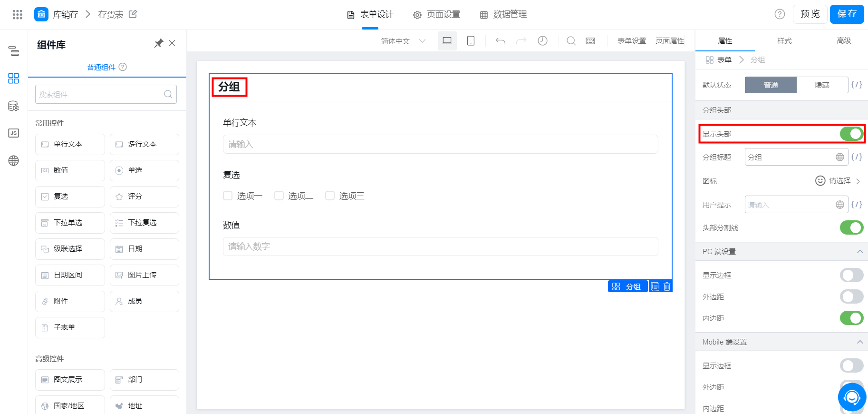Click the 库销存 breadcrumb link
The width and height of the screenshot is (868, 414).
point(66,14)
